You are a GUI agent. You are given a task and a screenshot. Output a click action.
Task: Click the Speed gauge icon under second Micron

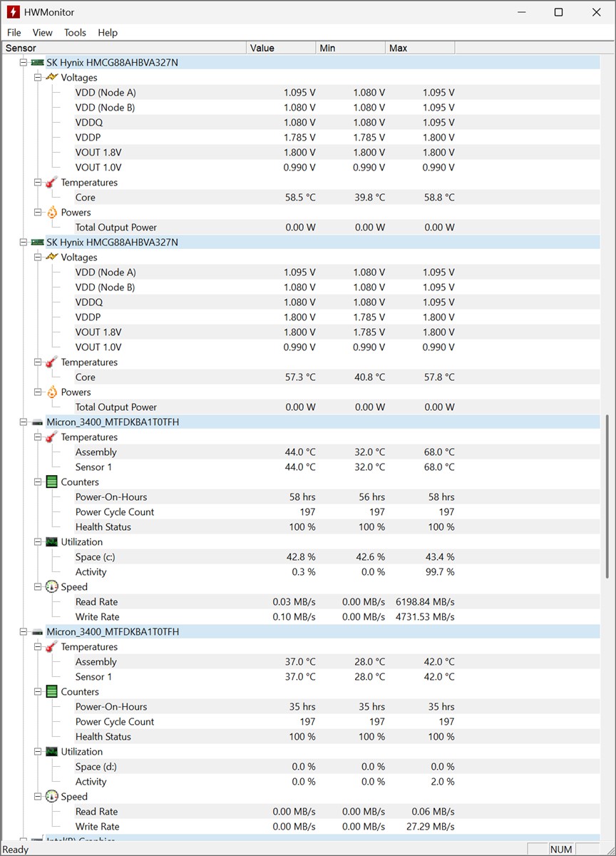pyautogui.click(x=52, y=797)
